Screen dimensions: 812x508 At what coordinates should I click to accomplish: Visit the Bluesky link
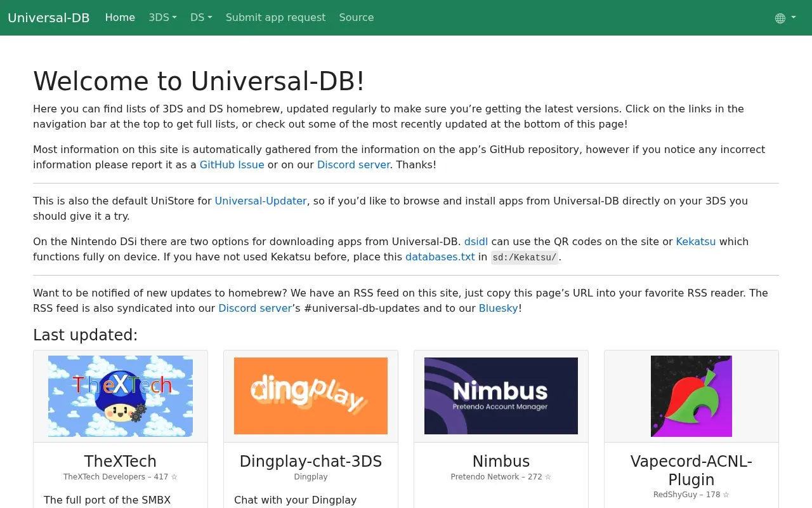[498, 309]
